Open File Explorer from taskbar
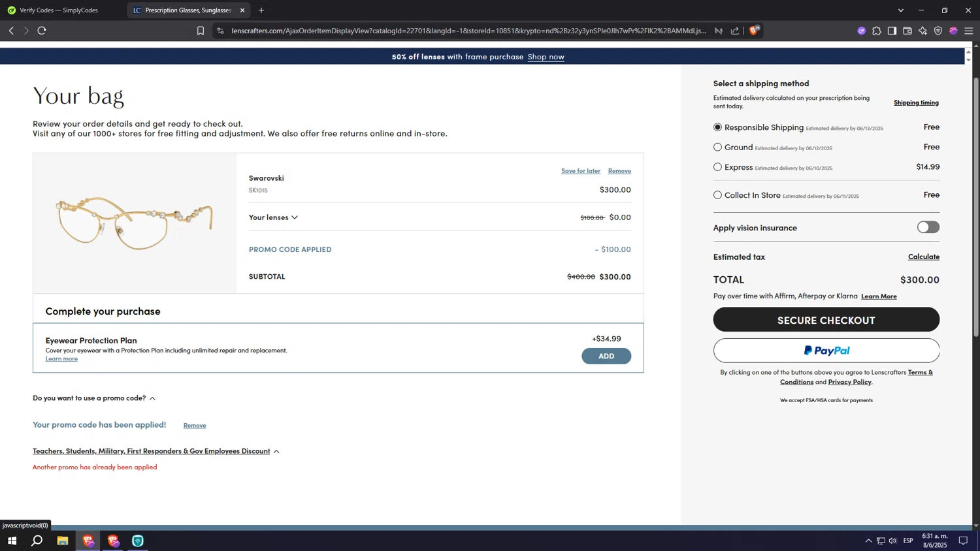Viewport: 980px width, 551px height. coord(62,541)
